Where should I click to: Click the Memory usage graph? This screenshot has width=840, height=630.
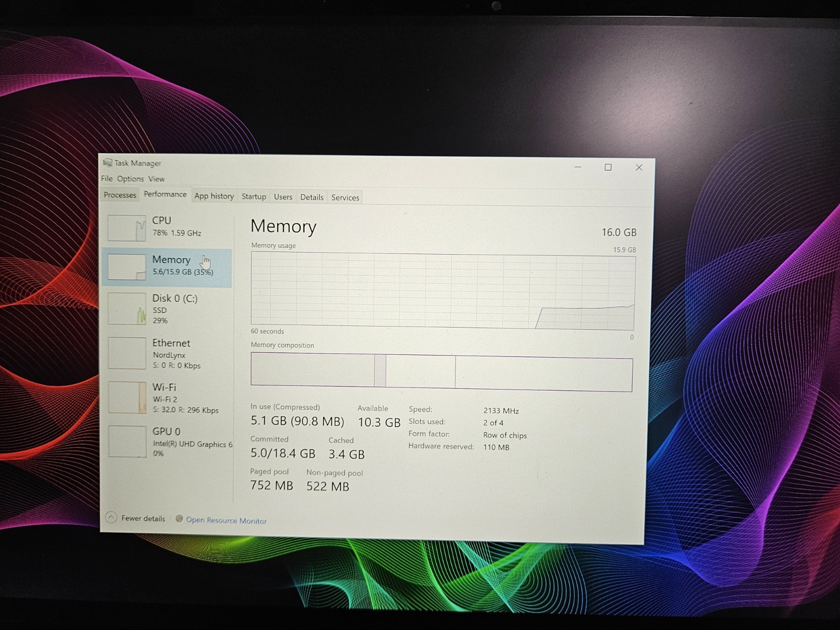(x=443, y=290)
